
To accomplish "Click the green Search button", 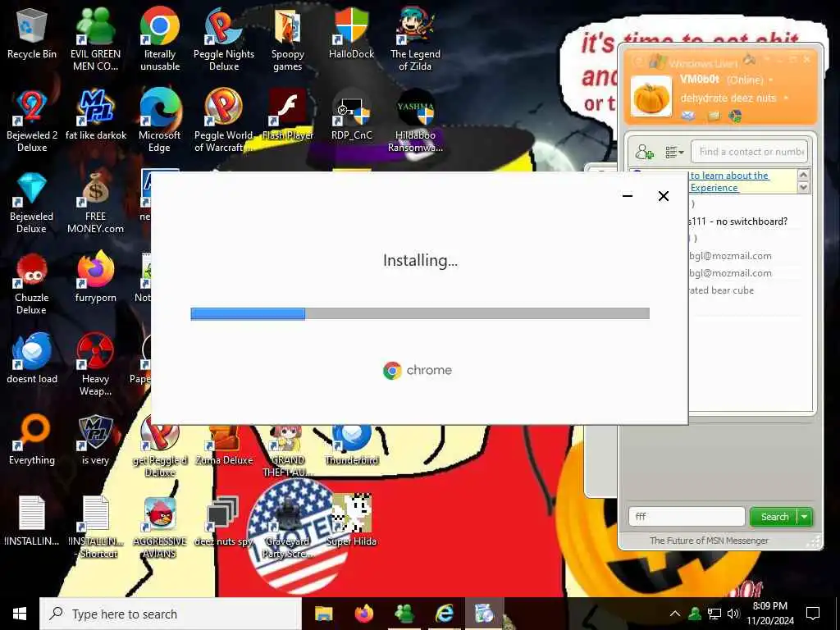I will (774, 517).
